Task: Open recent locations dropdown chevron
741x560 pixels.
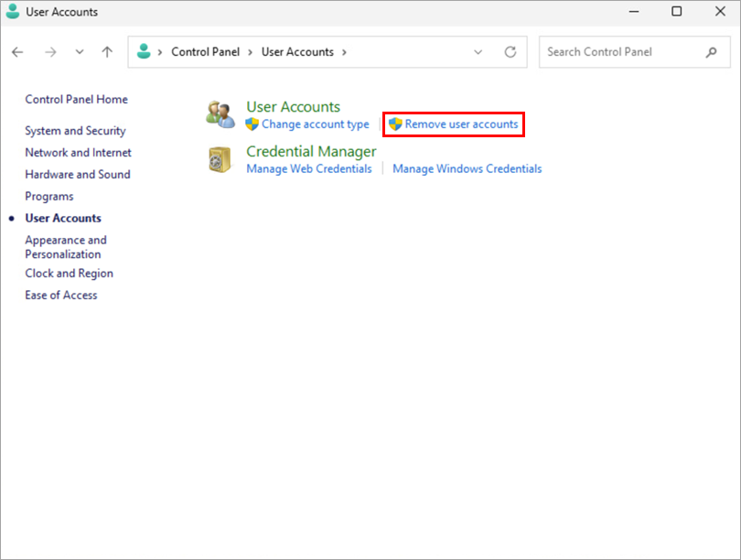Action: coord(80,52)
